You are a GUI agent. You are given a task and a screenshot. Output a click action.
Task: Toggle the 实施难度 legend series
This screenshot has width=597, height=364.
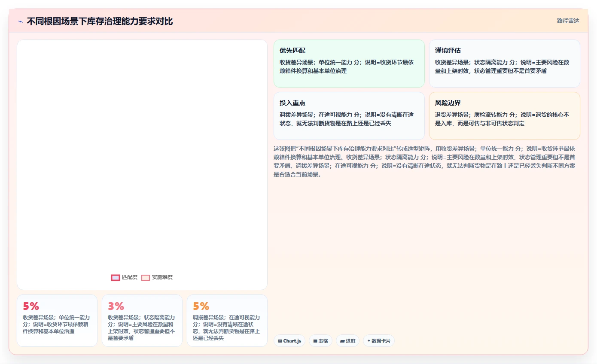point(157,277)
